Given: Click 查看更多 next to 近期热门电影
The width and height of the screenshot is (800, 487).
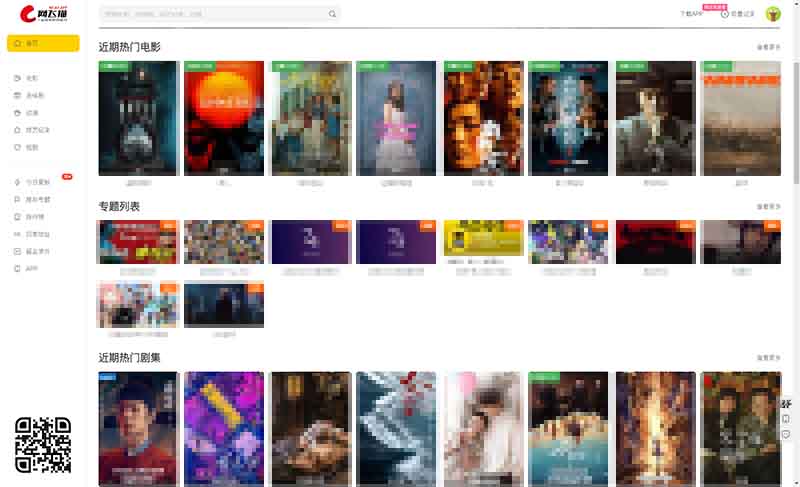Looking at the screenshot, I should pyautogui.click(x=768, y=47).
